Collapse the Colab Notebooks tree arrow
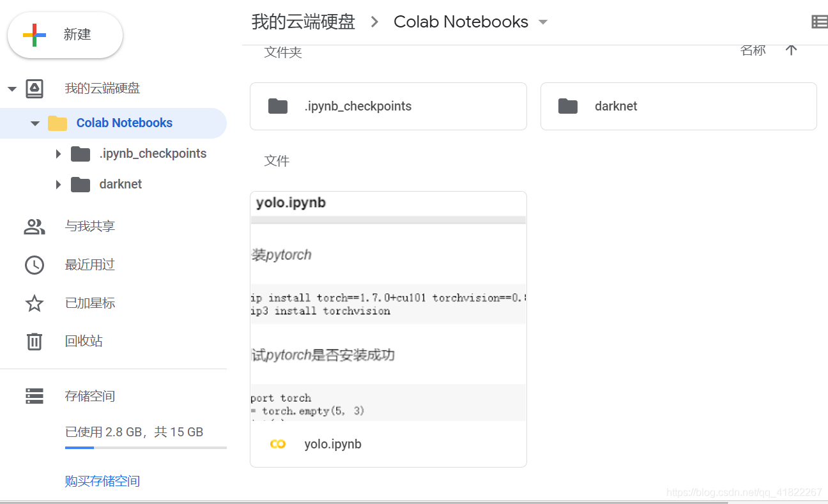The height and width of the screenshot is (504, 828). click(x=35, y=123)
